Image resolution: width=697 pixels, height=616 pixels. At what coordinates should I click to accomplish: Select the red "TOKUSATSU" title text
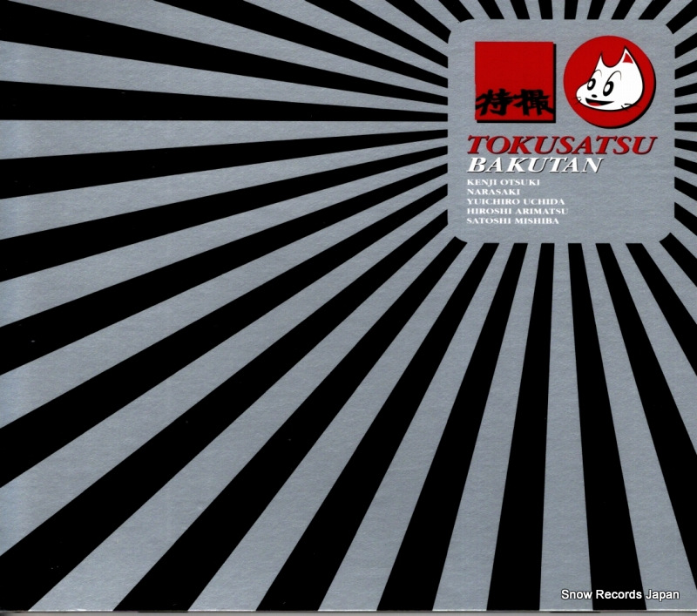(x=561, y=145)
